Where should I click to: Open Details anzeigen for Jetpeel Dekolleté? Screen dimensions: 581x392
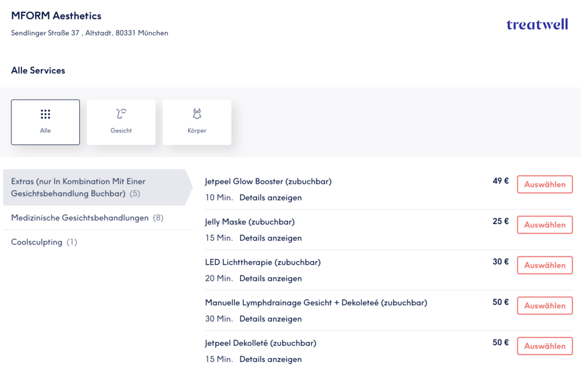[270, 359]
